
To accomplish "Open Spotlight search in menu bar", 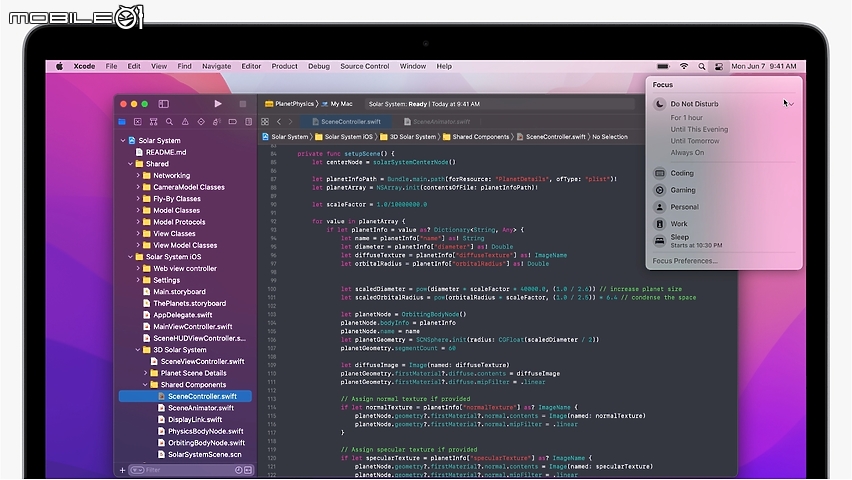I will tap(701, 66).
